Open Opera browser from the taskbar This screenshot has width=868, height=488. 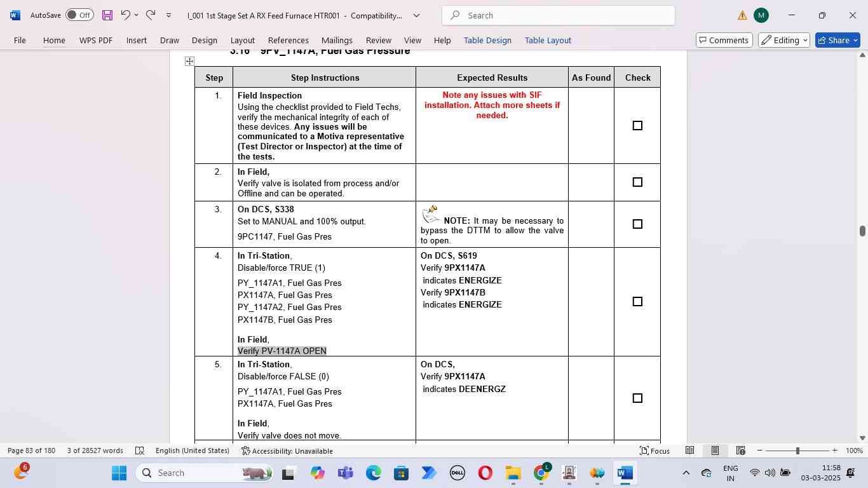[485, 473]
